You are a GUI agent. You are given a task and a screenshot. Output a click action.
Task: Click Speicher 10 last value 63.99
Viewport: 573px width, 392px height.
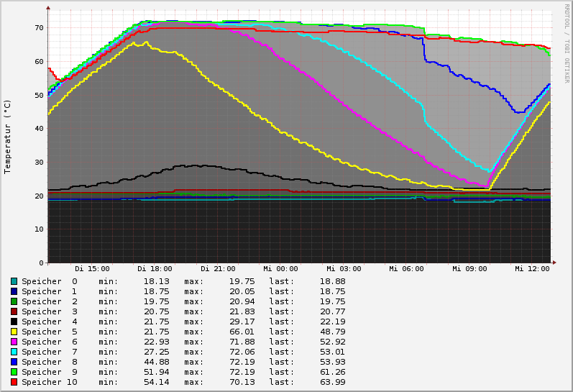(x=333, y=382)
